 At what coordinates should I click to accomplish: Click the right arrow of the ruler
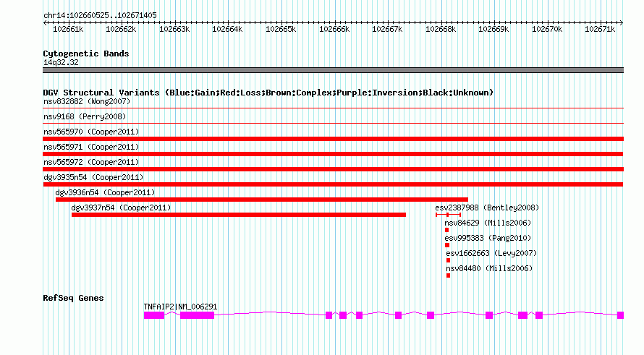tap(622, 22)
